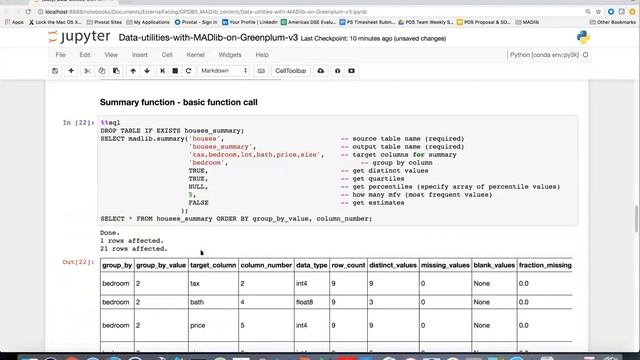Click the In [22] input prompt
The height and width of the screenshot is (360, 640).
(78, 122)
